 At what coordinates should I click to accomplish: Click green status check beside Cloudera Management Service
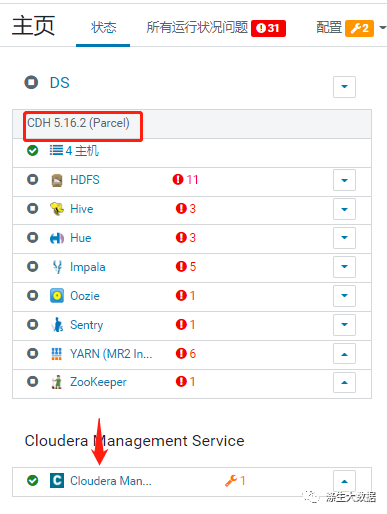point(32,480)
